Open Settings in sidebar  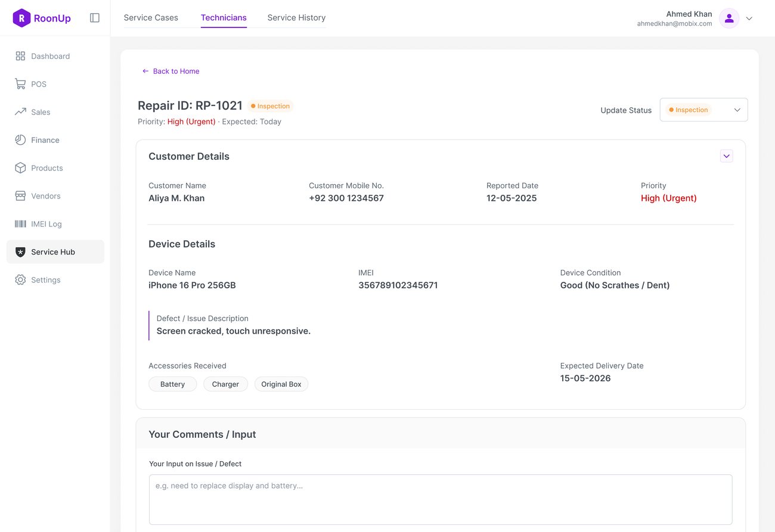55,280
